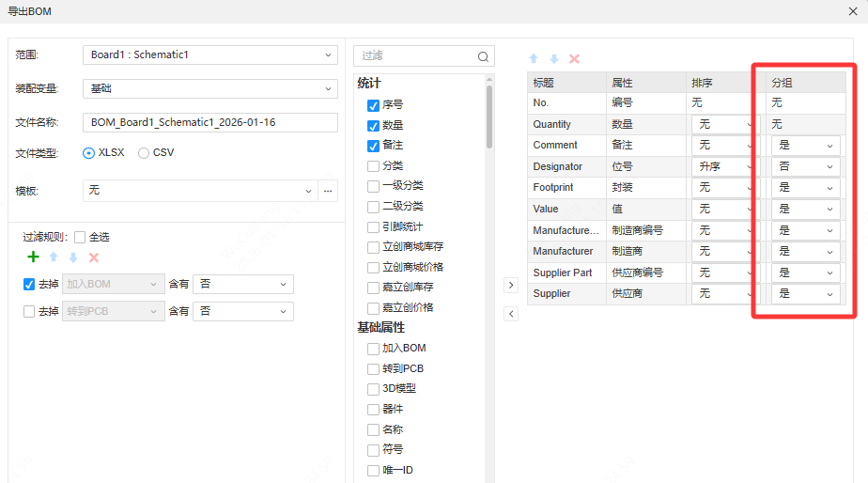The image size is (868, 483).
Task: Open the 范围 dropdown
Action: [x=210, y=55]
